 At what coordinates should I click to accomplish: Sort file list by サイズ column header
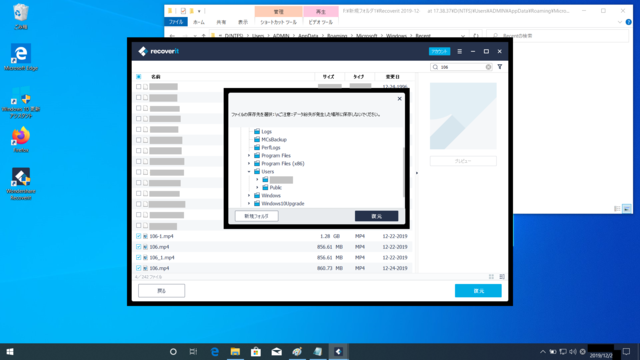[329, 77]
